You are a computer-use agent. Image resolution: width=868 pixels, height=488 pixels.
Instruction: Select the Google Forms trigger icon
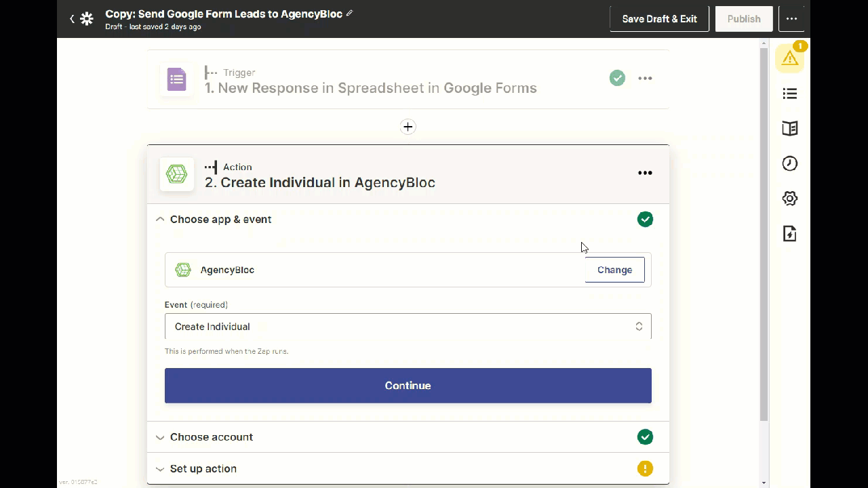click(x=177, y=79)
